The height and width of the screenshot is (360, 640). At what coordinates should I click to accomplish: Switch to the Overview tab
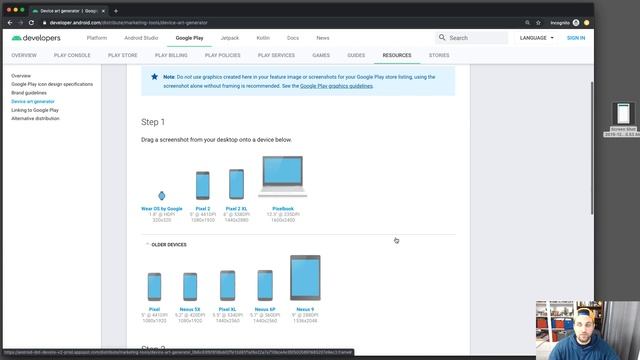(x=24, y=55)
